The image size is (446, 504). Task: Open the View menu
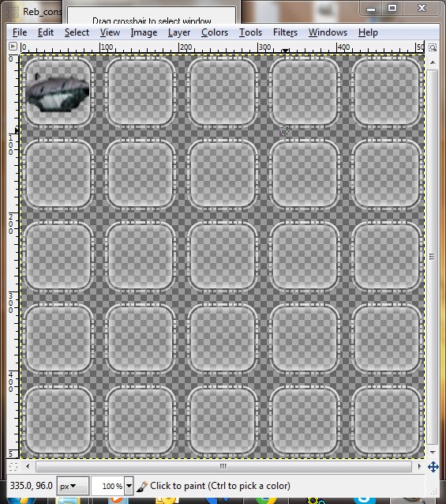pyautogui.click(x=110, y=32)
